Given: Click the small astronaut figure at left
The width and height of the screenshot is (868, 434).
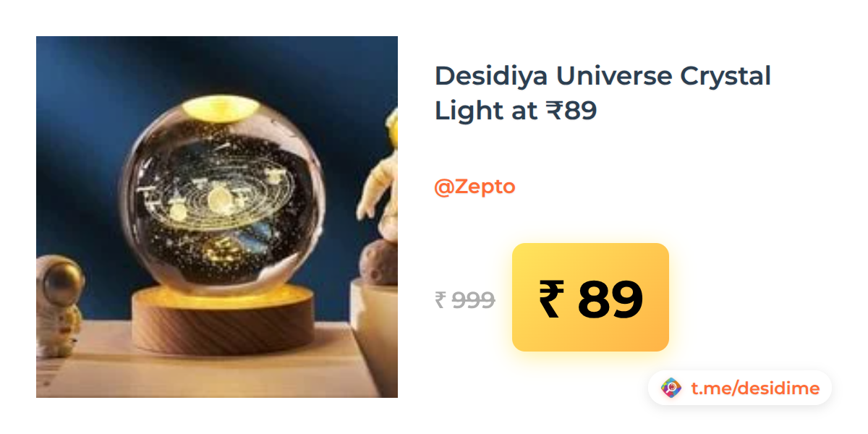Looking at the screenshot, I should 59,305.
